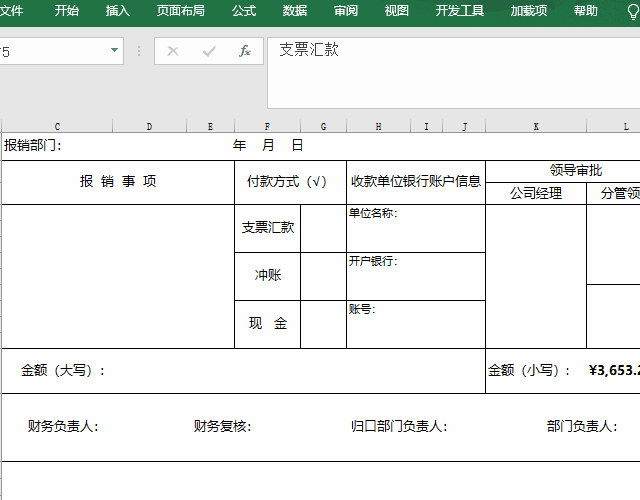Switch to the 开始 ribbon tab
Image resolution: width=640 pixels, height=500 pixels.
(67, 10)
